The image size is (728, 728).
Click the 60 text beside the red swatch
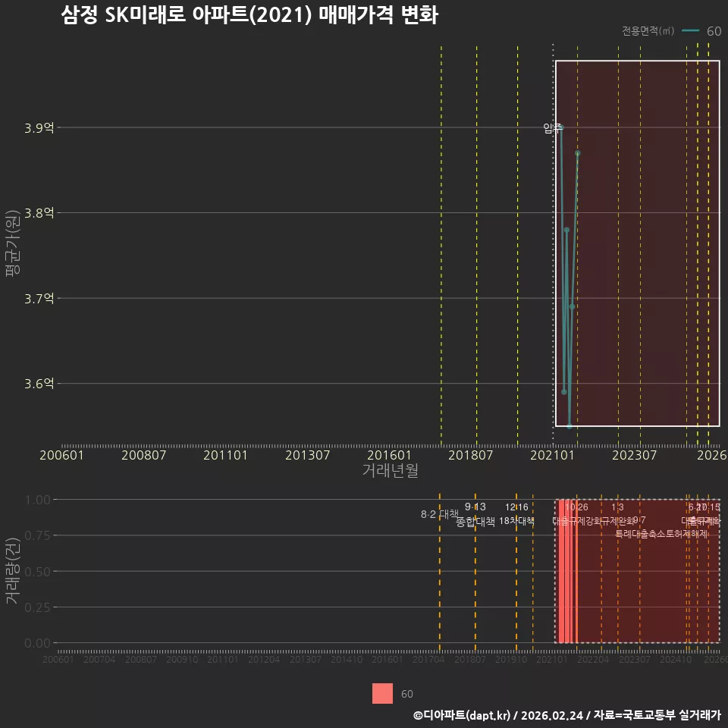(x=406, y=694)
